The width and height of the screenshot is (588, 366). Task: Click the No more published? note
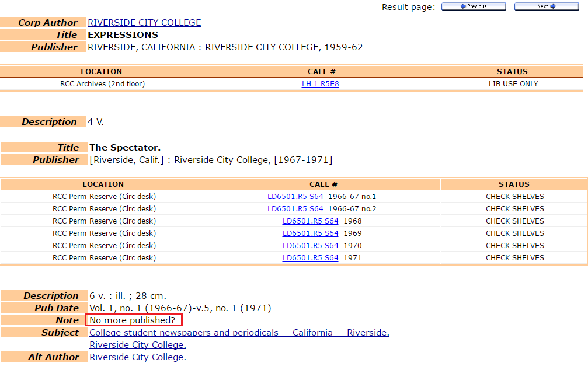(x=133, y=320)
